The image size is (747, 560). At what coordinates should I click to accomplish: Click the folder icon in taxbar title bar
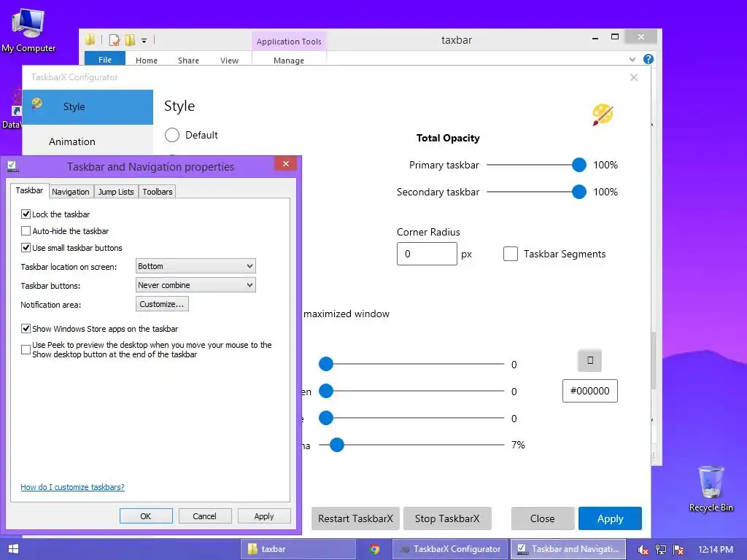90,40
